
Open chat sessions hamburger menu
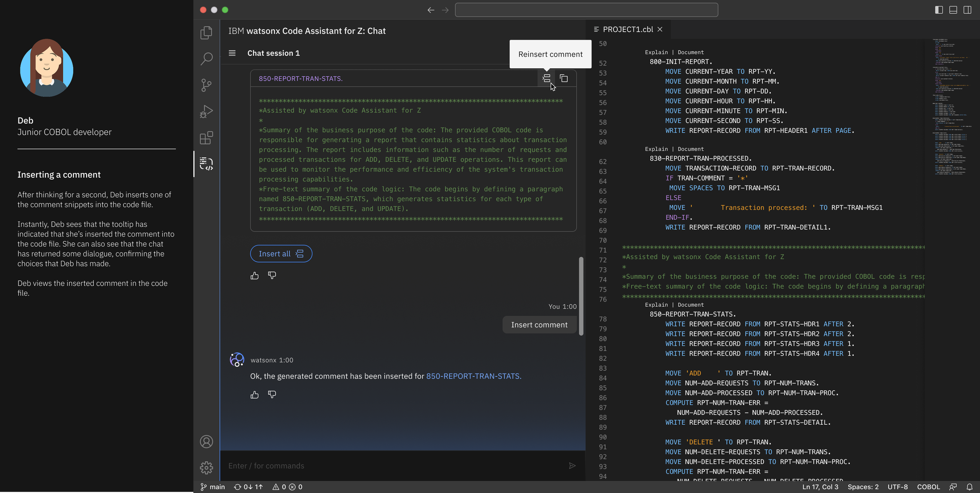[232, 53]
